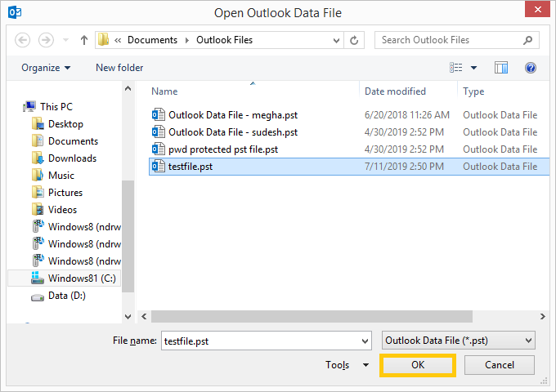Open Windows81 (C:) drive
556x392 pixels.
click(82, 278)
